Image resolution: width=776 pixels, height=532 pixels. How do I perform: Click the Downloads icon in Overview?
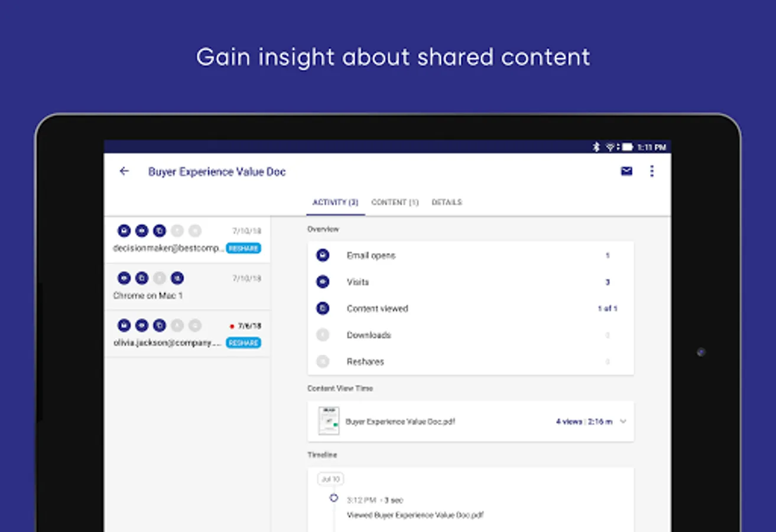pos(323,335)
